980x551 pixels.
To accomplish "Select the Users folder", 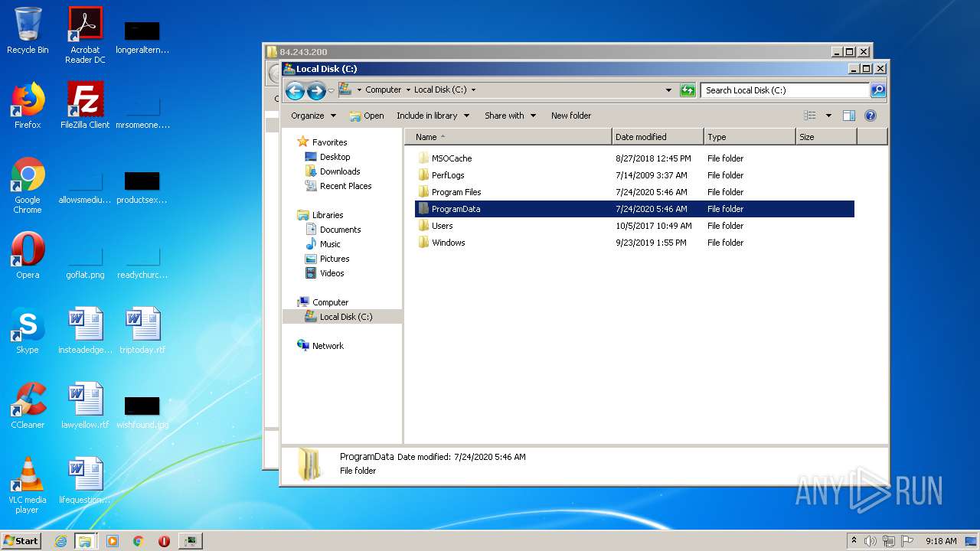I will click(x=634, y=226).
